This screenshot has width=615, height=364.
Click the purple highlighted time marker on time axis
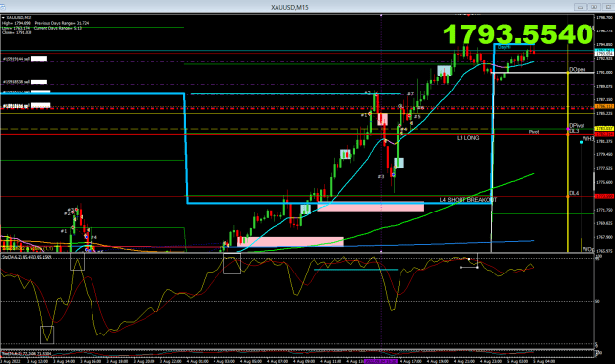click(x=381, y=361)
